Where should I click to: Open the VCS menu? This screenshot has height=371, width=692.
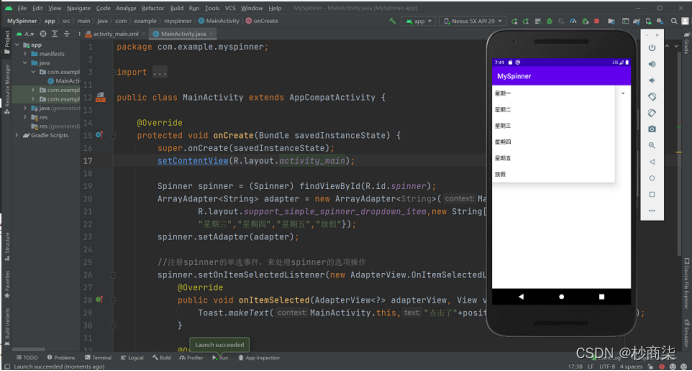pyautogui.click(x=230, y=8)
